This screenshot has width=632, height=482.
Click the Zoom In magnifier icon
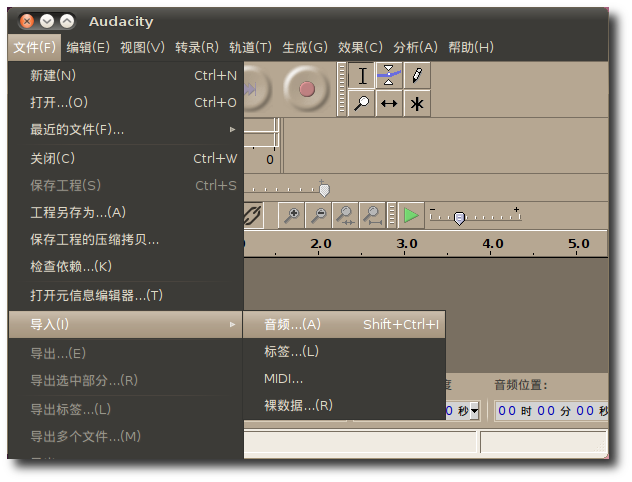tap(291, 216)
